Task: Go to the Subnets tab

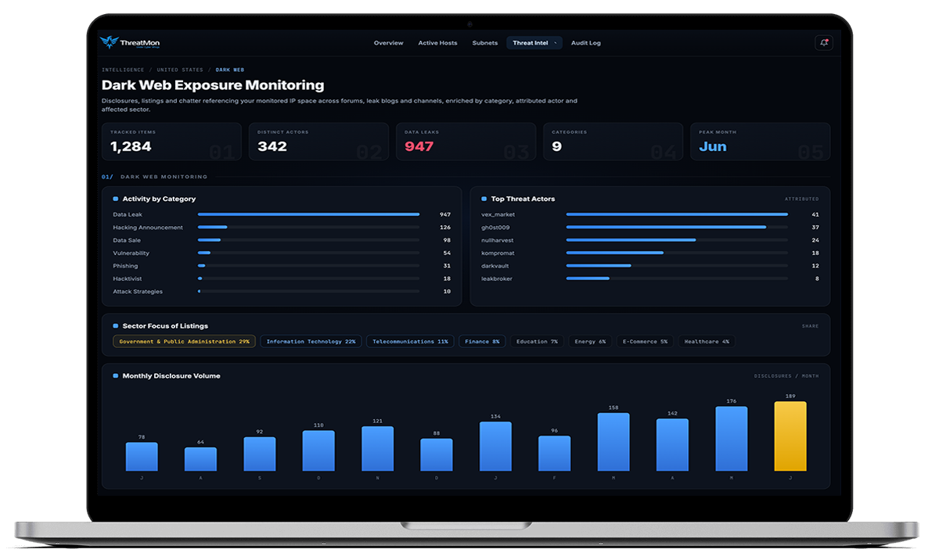Action: pos(485,43)
